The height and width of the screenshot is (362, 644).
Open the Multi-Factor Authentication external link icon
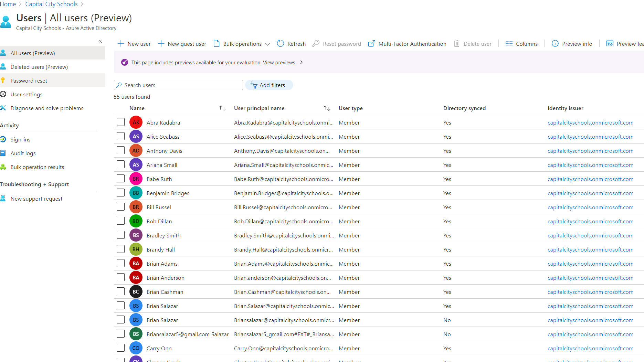click(371, 44)
